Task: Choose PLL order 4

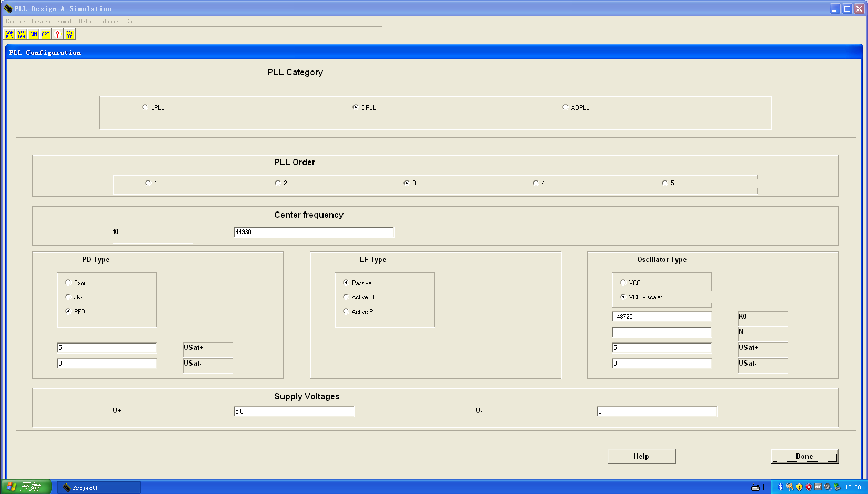Action: pyautogui.click(x=536, y=183)
